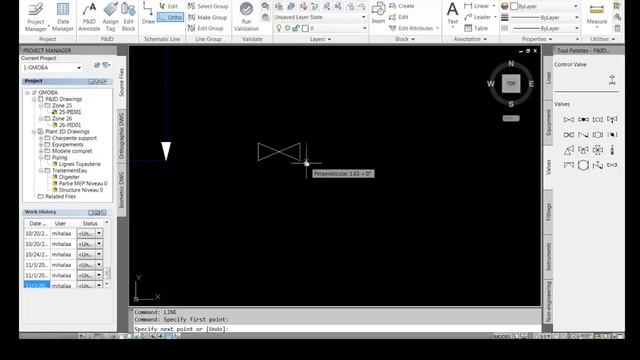This screenshot has height=360, width=640.
Task: Switch to the Source Files tab
Action: tap(122, 82)
